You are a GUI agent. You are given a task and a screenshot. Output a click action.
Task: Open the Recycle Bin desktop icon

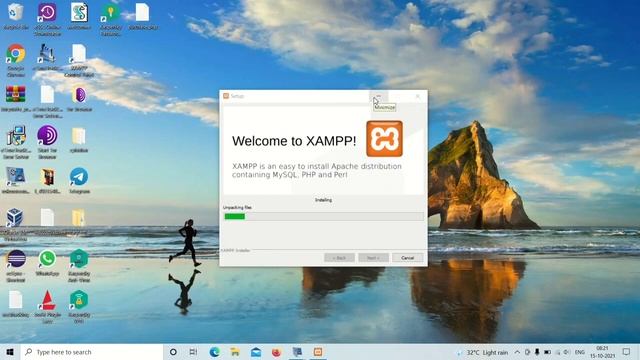[x=16, y=13]
